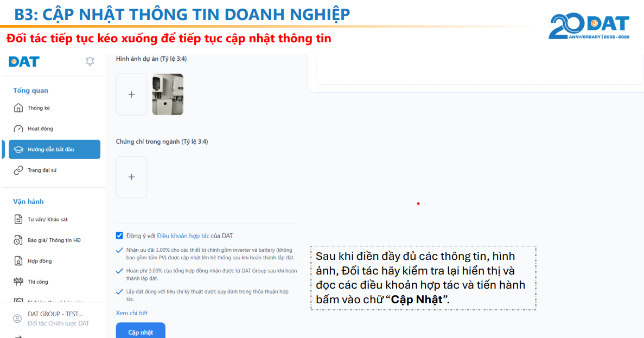Click the Báo giá/ Thông tin HĐ icon

tap(18, 240)
